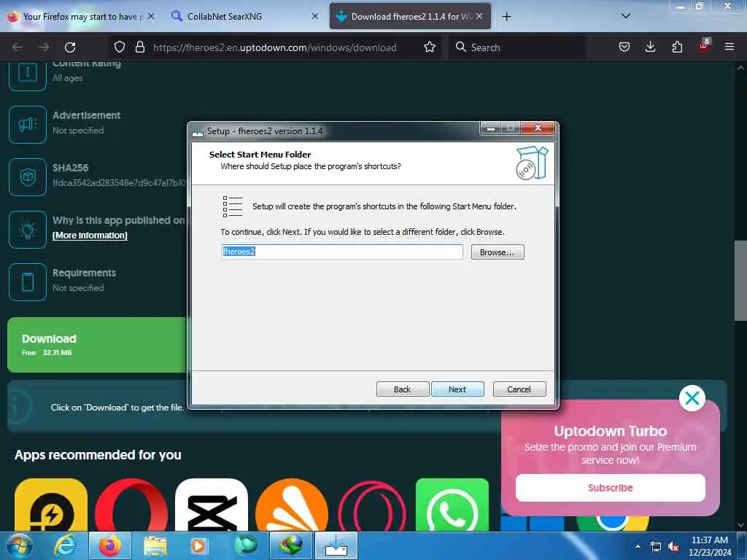Open the Pocket save icon
The height and width of the screenshot is (560, 747).
624,47
